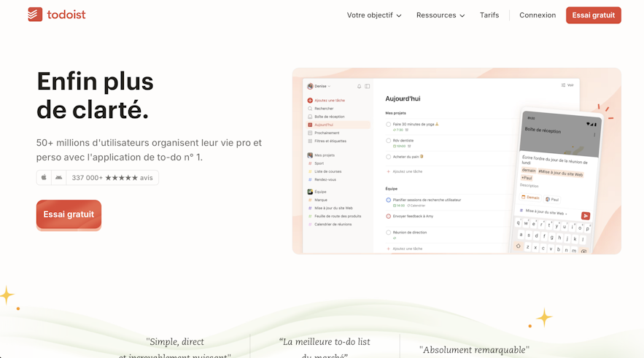The width and height of the screenshot is (644, 358).
Task: Click the sidebar layout icon beside the bell
Action: 367,86
